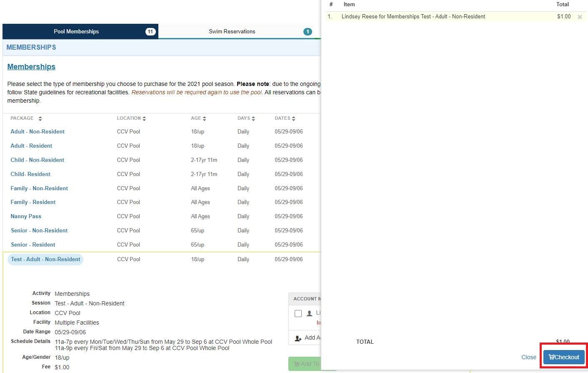Expand the Nanny Pass package details
Viewport: 588px width, 373px height.
26,217
